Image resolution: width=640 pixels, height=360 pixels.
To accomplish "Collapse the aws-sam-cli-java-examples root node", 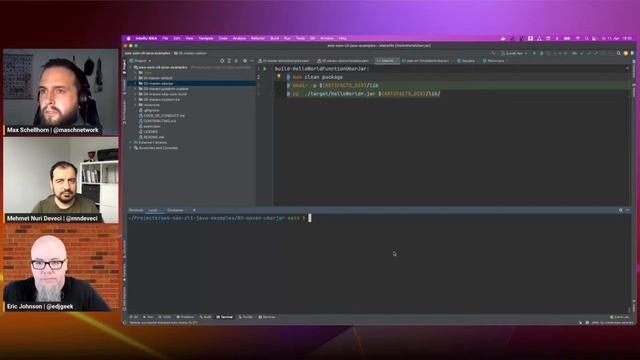I will pos(131,67).
